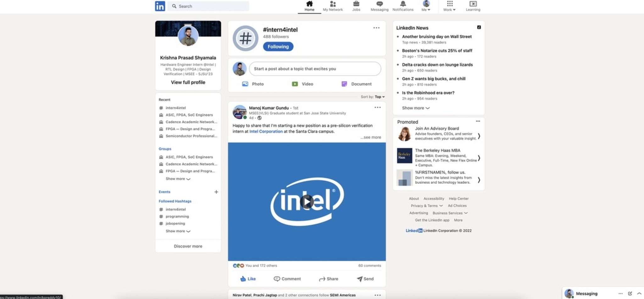This screenshot has width=644, height=299.
Task: Play the Intel video in the post
Action: coord(307,201)
